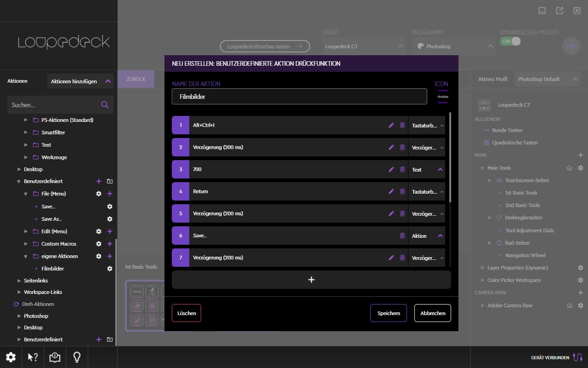Screen dimensions: 588x368
Task: Collapse the Main Tools profile node
Action: point(482,168)
